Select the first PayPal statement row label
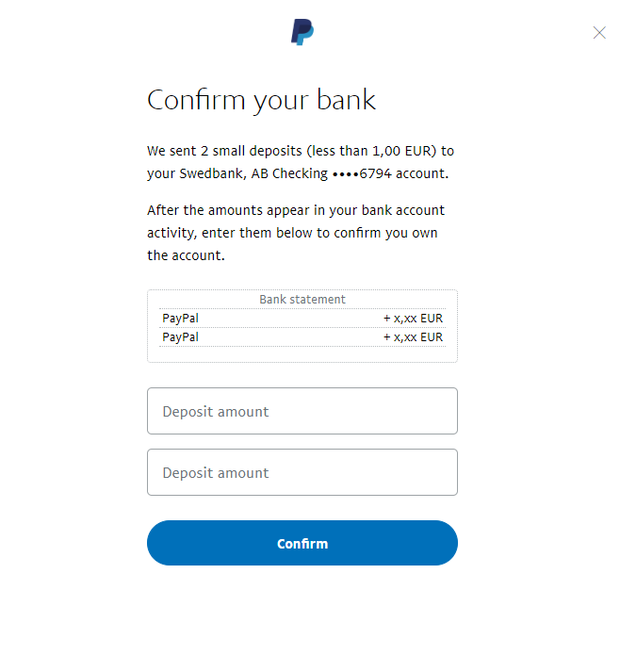The image size is (620, 672). point(180,319)
